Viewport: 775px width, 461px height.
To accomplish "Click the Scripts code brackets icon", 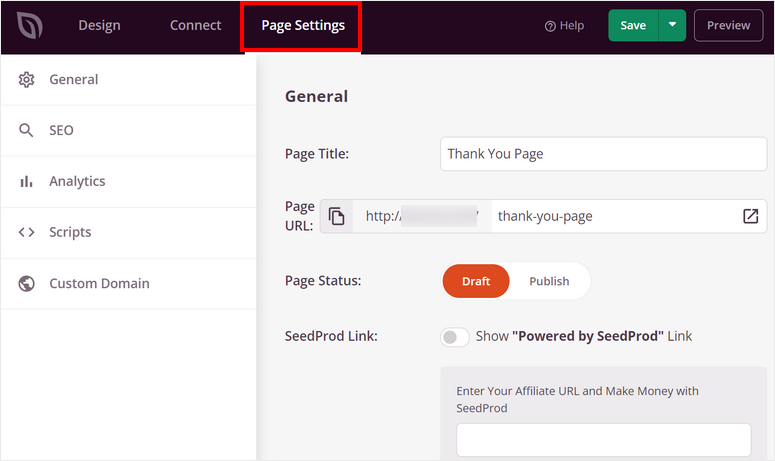I will click(x=27, y=233).
